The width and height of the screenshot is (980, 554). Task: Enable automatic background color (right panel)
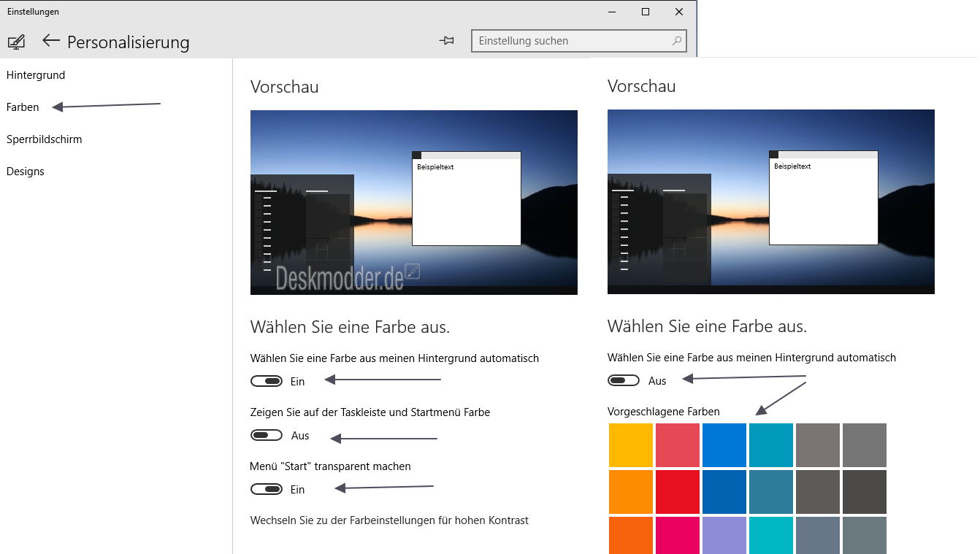[623, 380]
